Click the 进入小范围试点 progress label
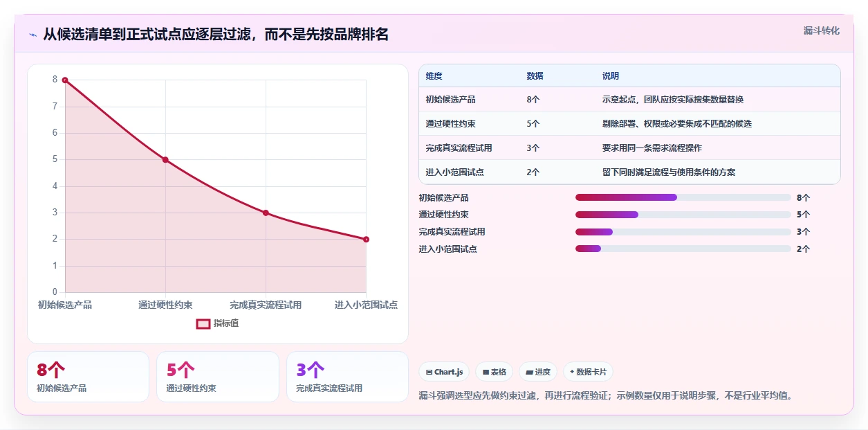This screenshot has height=430, width=868. point(447,249)
